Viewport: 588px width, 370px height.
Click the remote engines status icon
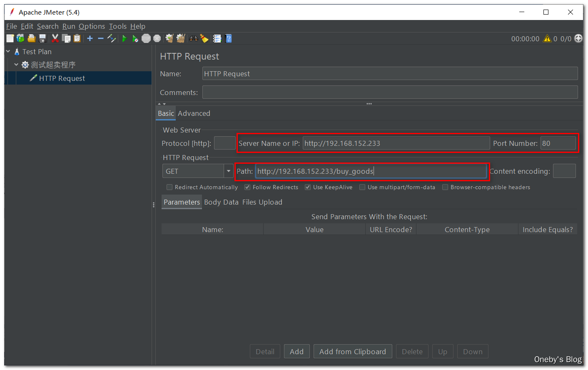pos(578,38)
